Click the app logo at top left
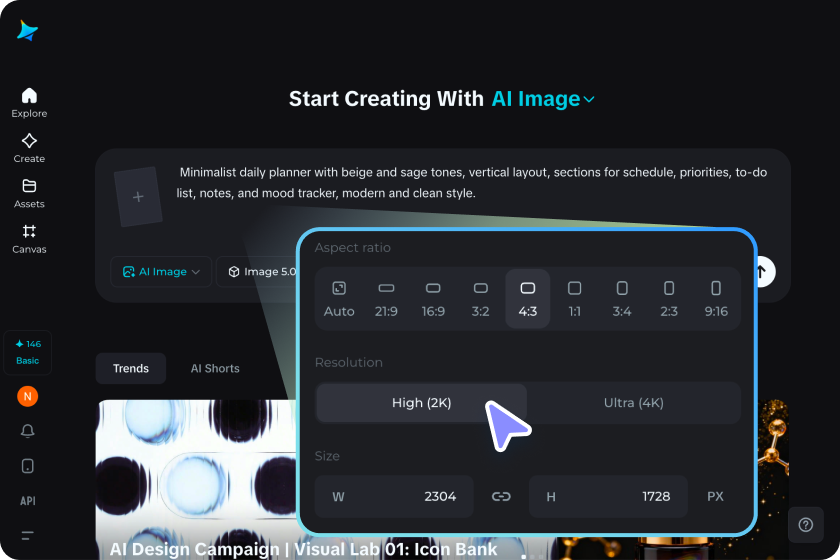 click(27, 31)
